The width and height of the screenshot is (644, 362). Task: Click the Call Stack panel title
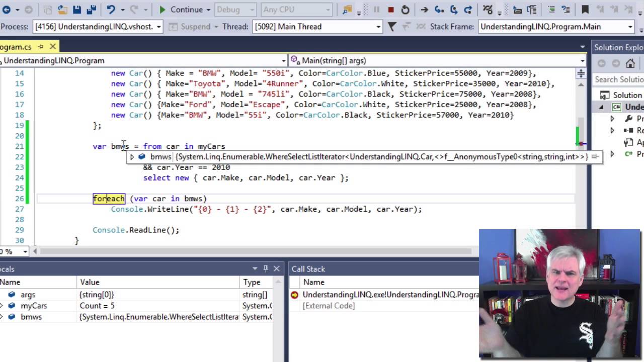pyautogui.click(x=308, y=269)
